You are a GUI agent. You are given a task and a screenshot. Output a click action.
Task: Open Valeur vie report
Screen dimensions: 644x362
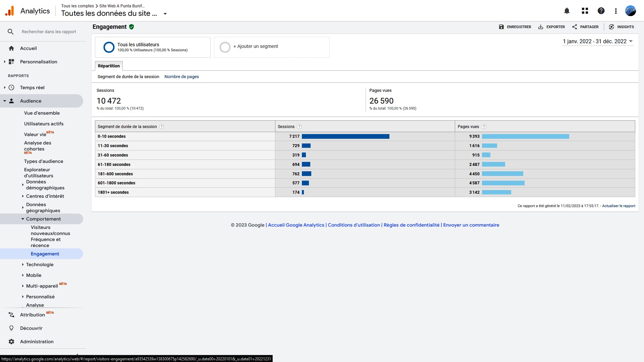(x=35, y=134)
